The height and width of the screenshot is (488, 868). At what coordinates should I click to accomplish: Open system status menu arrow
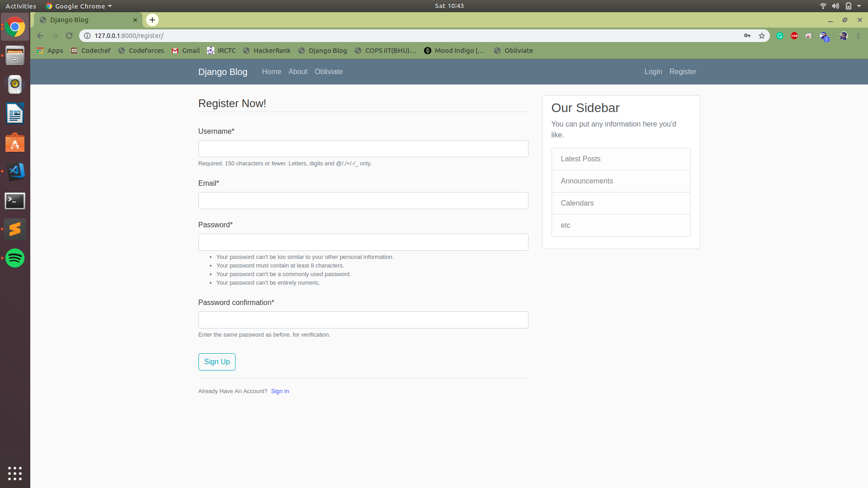859,6
